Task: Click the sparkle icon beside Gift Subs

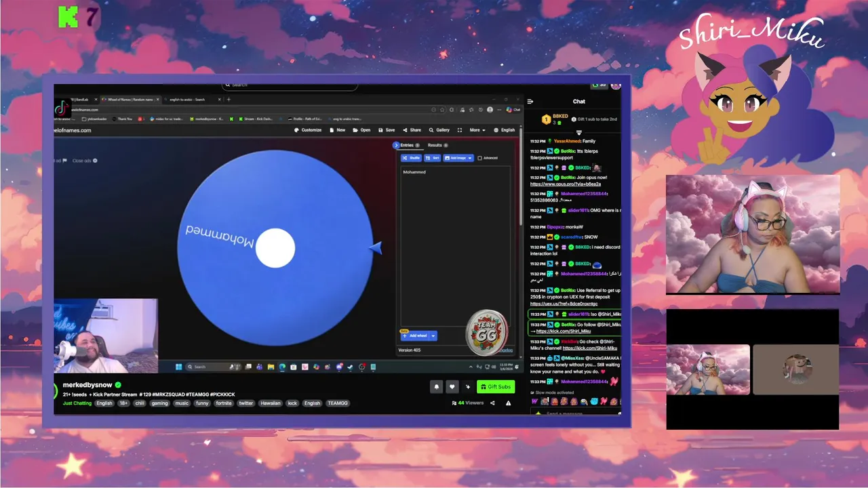Action: click(467, 387)
